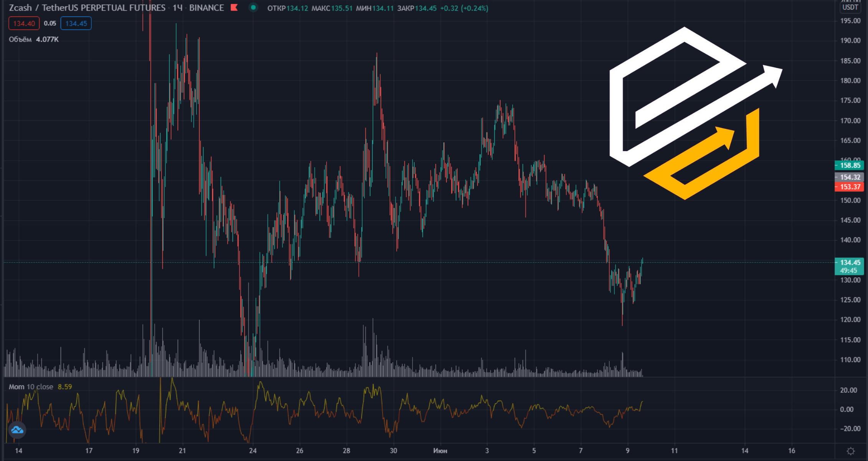Click the red flag icon beside BINANCE
Image resolution: width=868 pixels, height=461 pixels.
click(234, 8)
